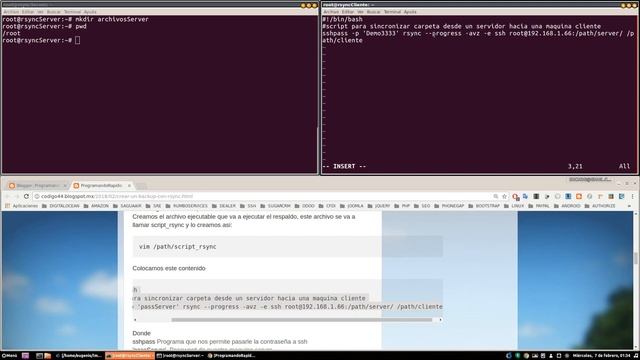Click the browser forward arrow
640x360 pixels.
click(x=16, y=196)
